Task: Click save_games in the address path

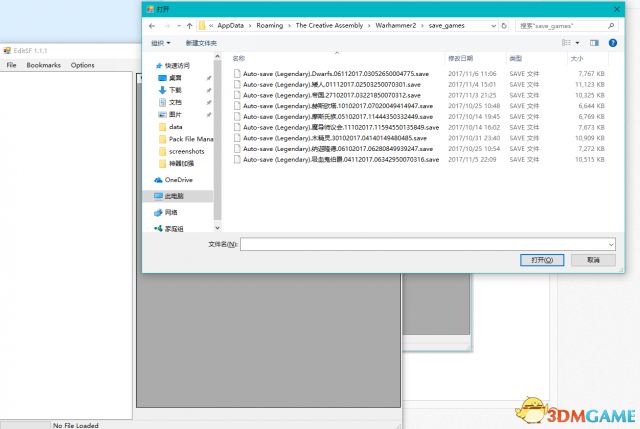Action: [x=446, y=25]
